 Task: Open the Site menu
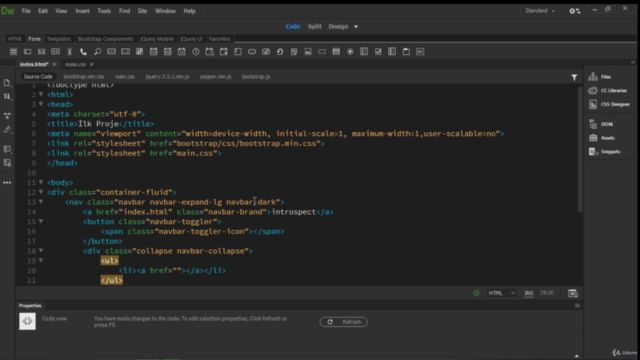pyautogui.click(x=142, y=11)
